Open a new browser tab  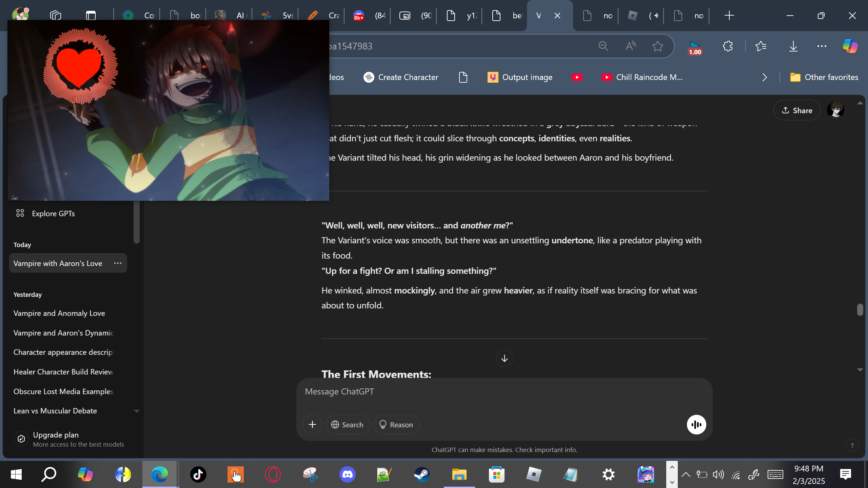(729, 16)
